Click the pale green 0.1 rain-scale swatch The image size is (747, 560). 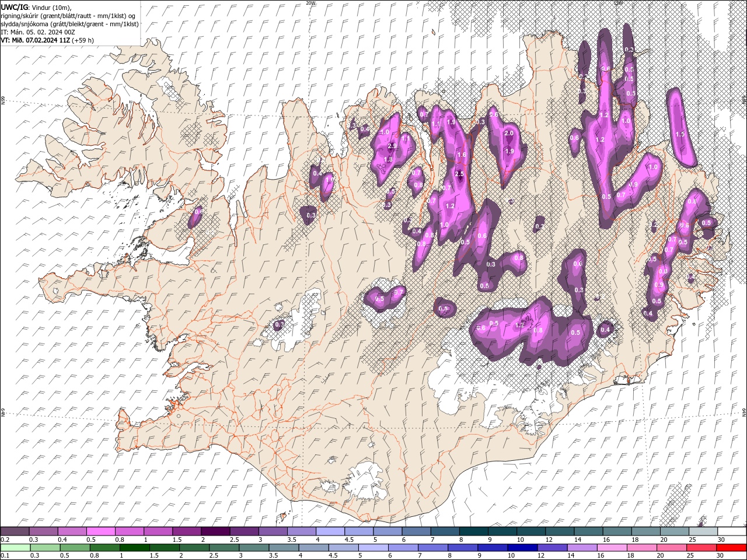pos(16,548)
